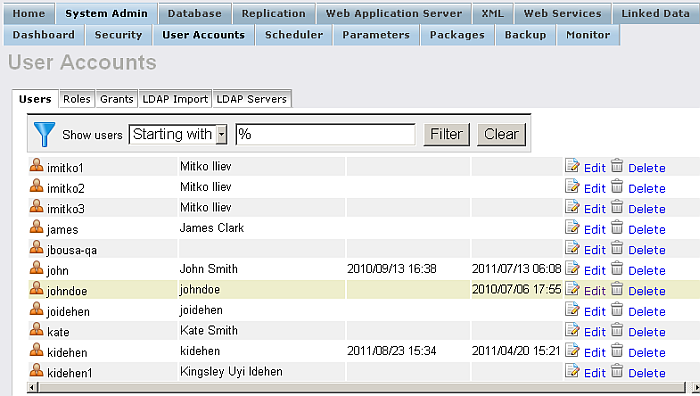Click the trash can icon for kate

[x=617, y=329]
